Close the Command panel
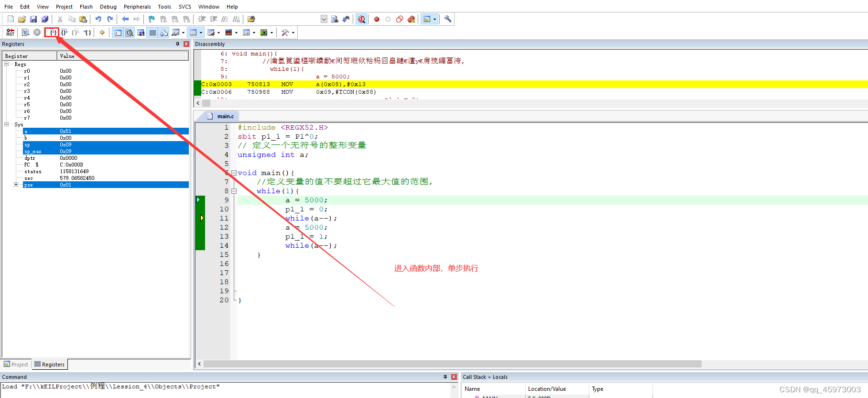868x398 pixels. coord(454,377)
